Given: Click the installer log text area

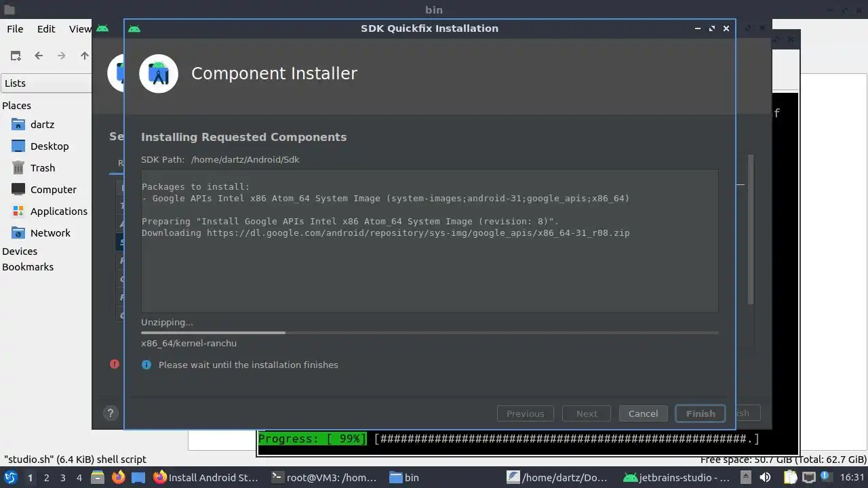Looking at the screenshot, I should click(429, 241).
